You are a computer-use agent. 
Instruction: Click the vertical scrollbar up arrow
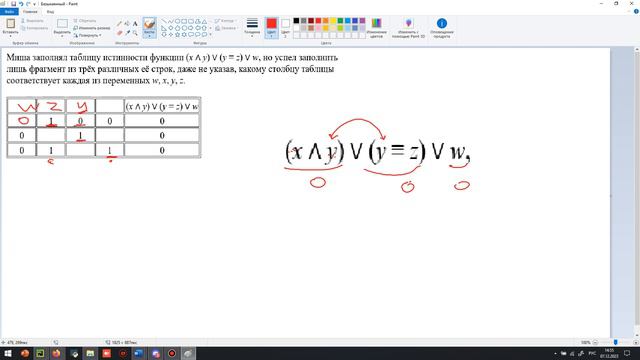[x=637, y=50]
